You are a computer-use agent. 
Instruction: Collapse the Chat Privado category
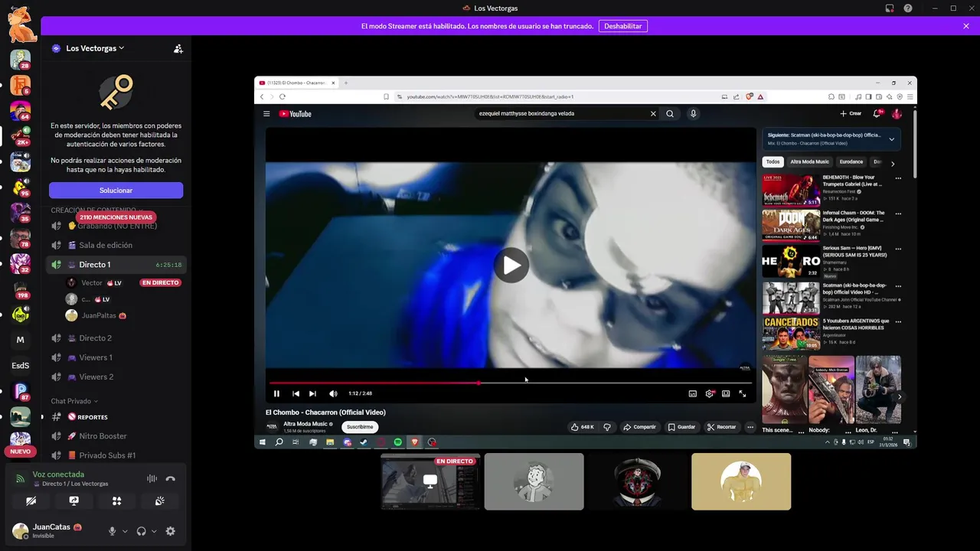tap(74, 401)
